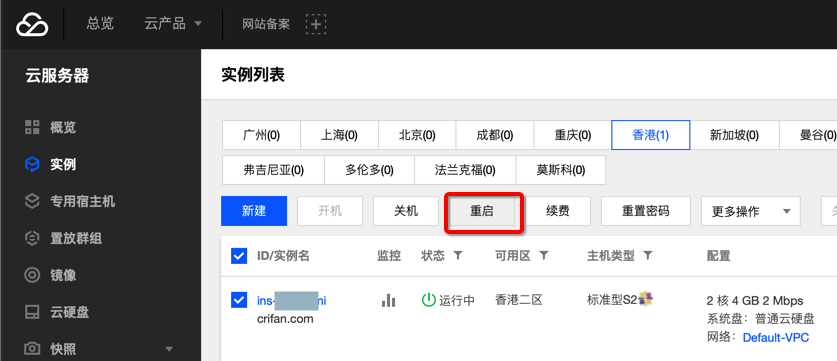837x361 pixels.
Task: Click the 云硬盘 disk icon
Action: 32,312
